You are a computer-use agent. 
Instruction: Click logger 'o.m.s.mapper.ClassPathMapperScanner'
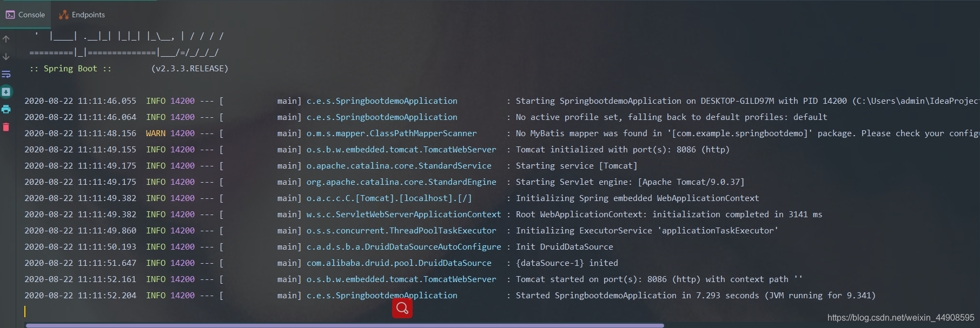coord(392,133)
